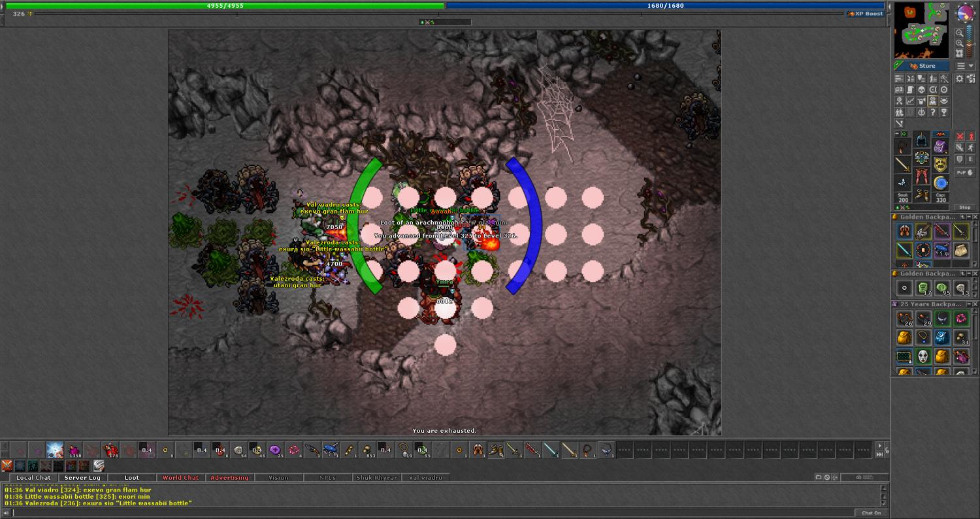Adjust the minimap floor level slider
980x519 pixels.
click(x=971, y=41)
